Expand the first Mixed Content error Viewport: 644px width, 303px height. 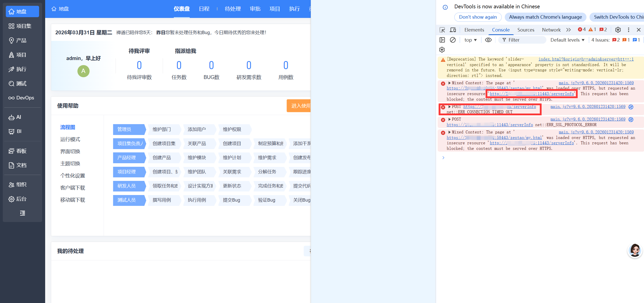point(449,83)
